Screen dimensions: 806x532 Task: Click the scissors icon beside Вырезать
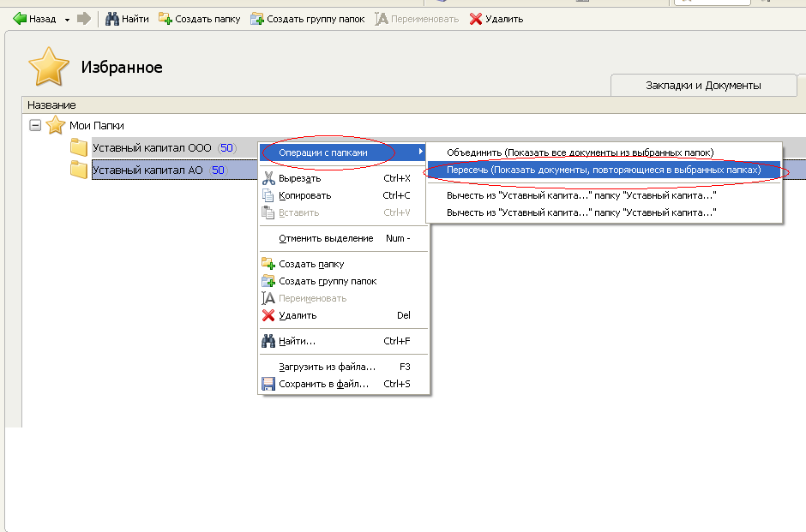(x=268, y=178)
